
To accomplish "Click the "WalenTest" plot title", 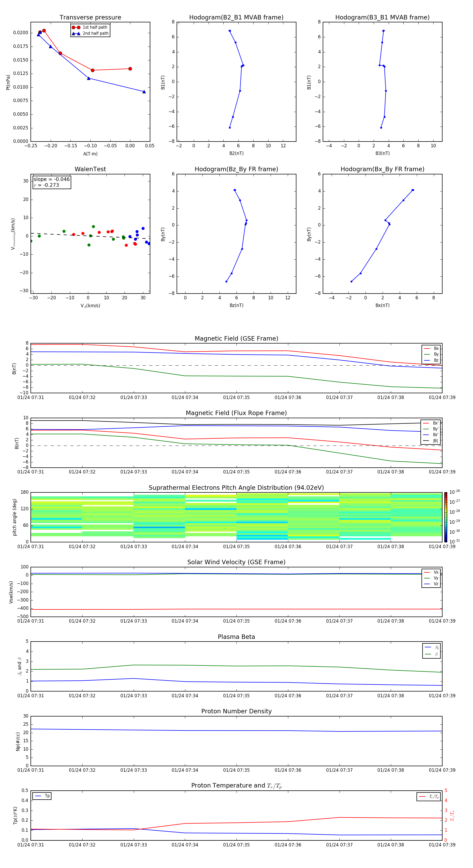I will pos(90,169).
